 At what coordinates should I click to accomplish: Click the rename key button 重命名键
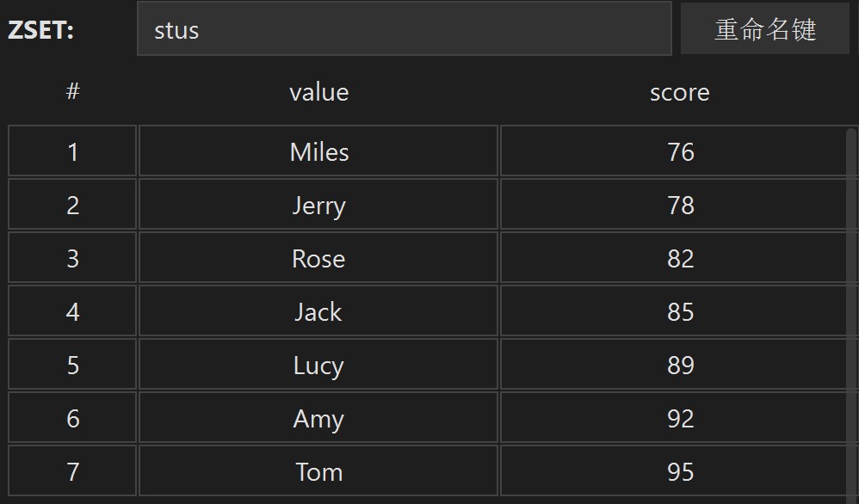pos(765,28)
